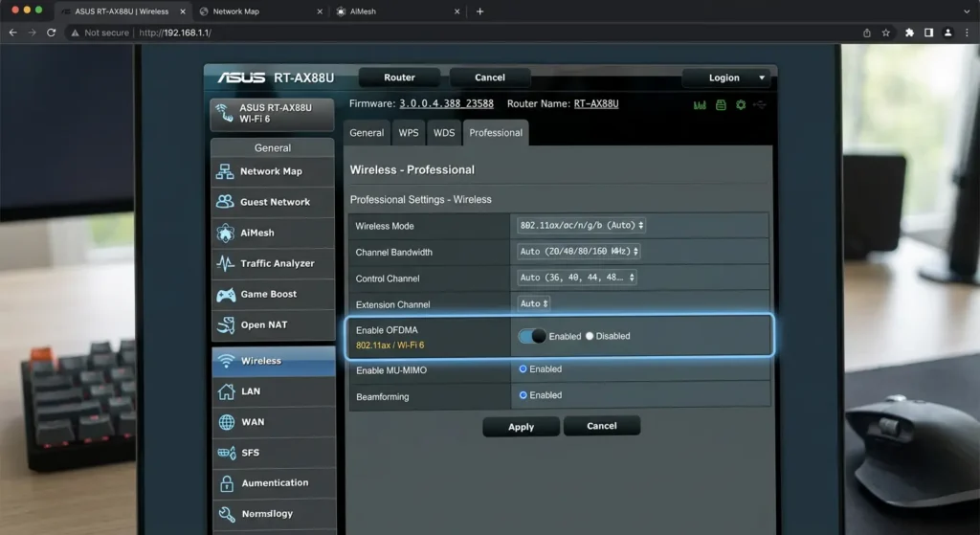Click the Enable OFDMA label text
The width and height of the screenshot is (980, 535).
click(x=387, y=330)
